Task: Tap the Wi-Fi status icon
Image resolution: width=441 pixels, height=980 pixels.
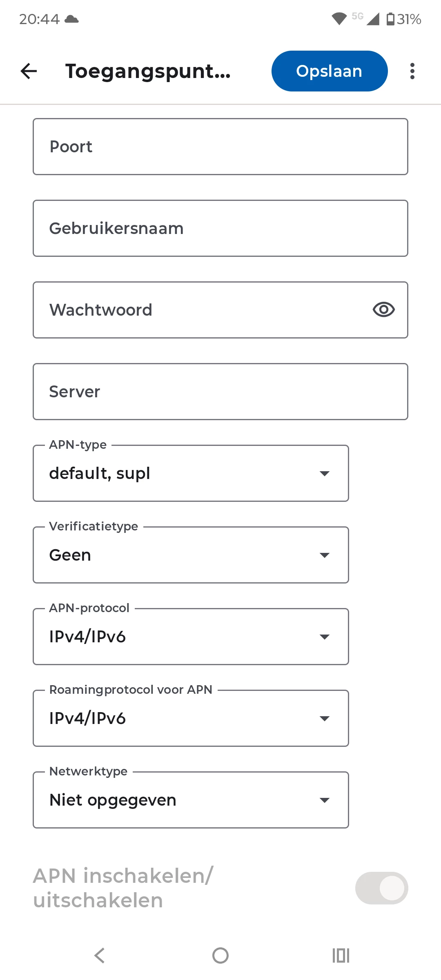Action: (x=339, y=19)
